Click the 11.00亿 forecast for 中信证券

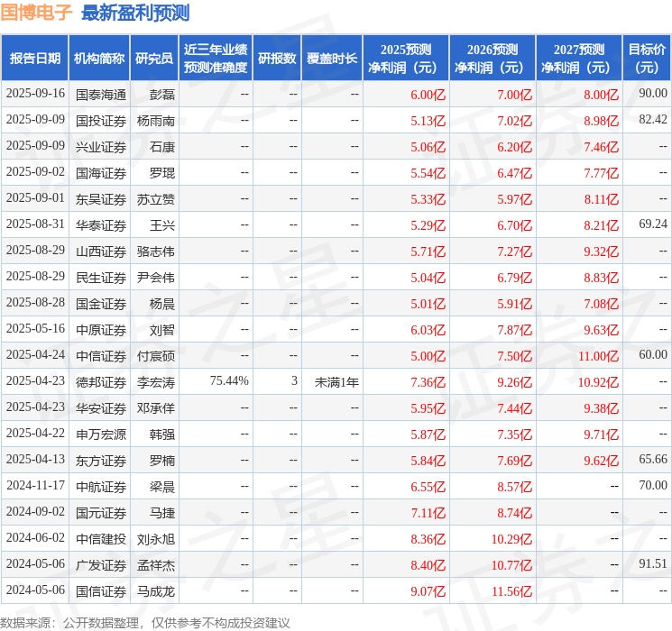point(598,356)
